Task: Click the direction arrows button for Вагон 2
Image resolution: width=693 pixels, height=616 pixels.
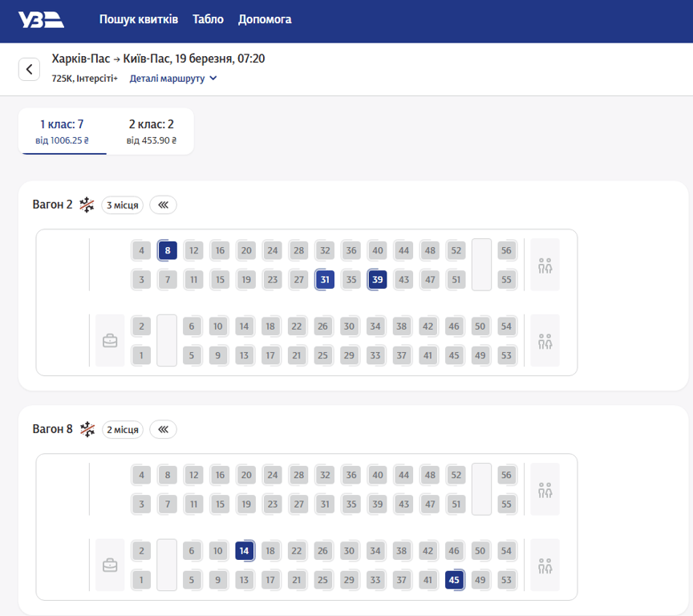Action: coord(163,205)
